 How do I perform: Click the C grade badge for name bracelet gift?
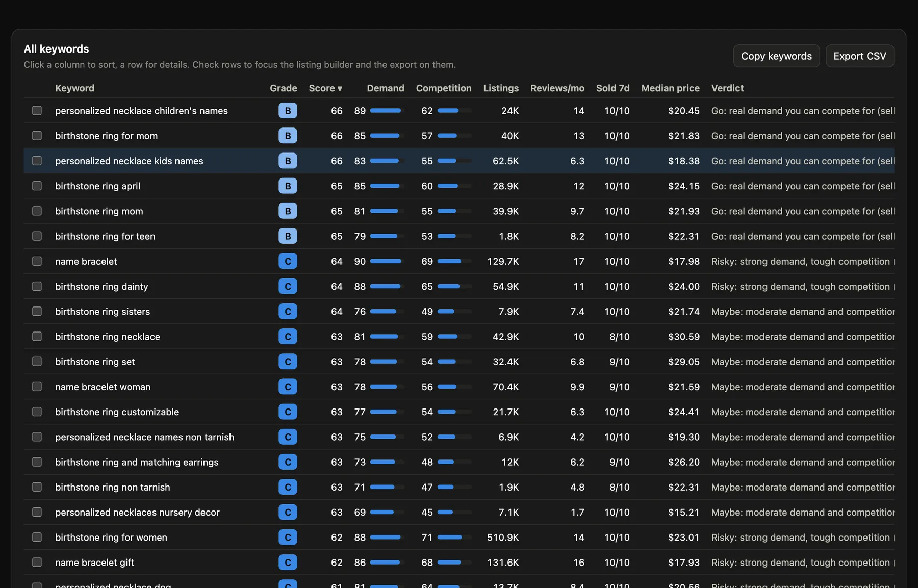click(x=288, y=563)
